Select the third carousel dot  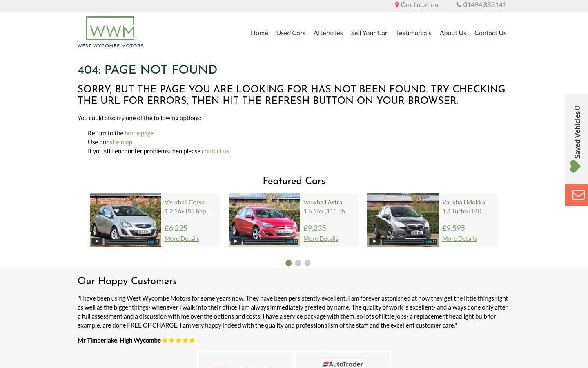[307, 263]
